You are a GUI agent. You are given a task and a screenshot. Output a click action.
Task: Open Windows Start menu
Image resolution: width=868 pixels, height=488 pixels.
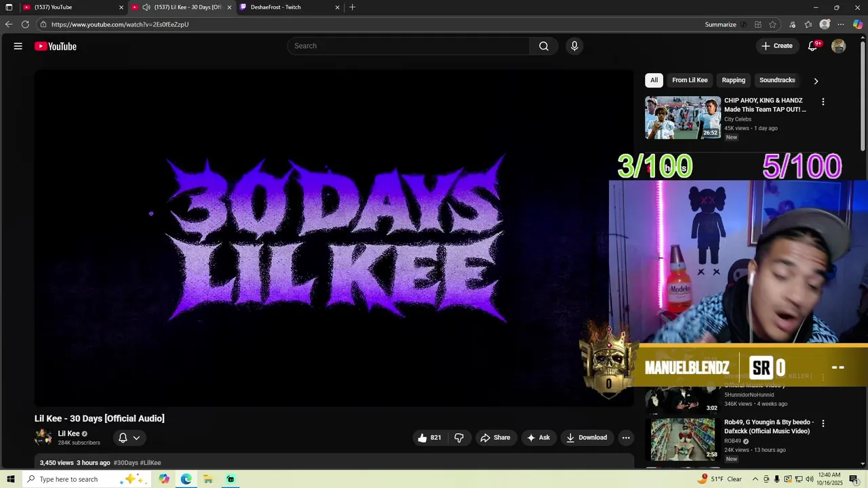[x=10, y=479]
